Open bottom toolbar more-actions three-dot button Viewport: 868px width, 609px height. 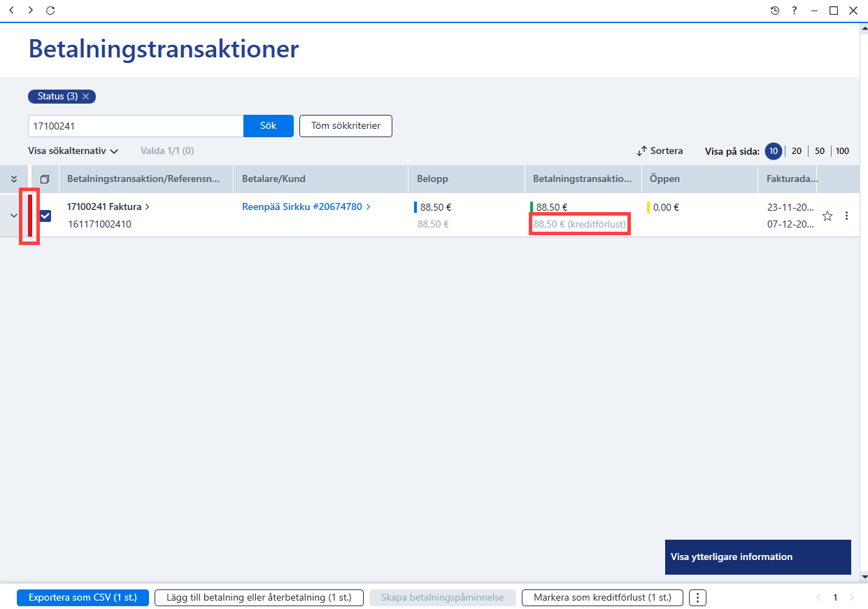point(698,598)
